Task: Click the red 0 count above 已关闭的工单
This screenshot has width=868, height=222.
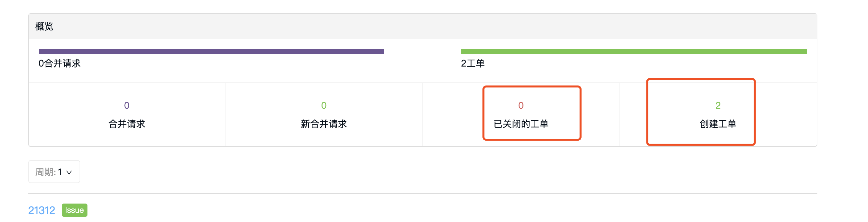Action: pyautogui.click(x=521, y=106)
